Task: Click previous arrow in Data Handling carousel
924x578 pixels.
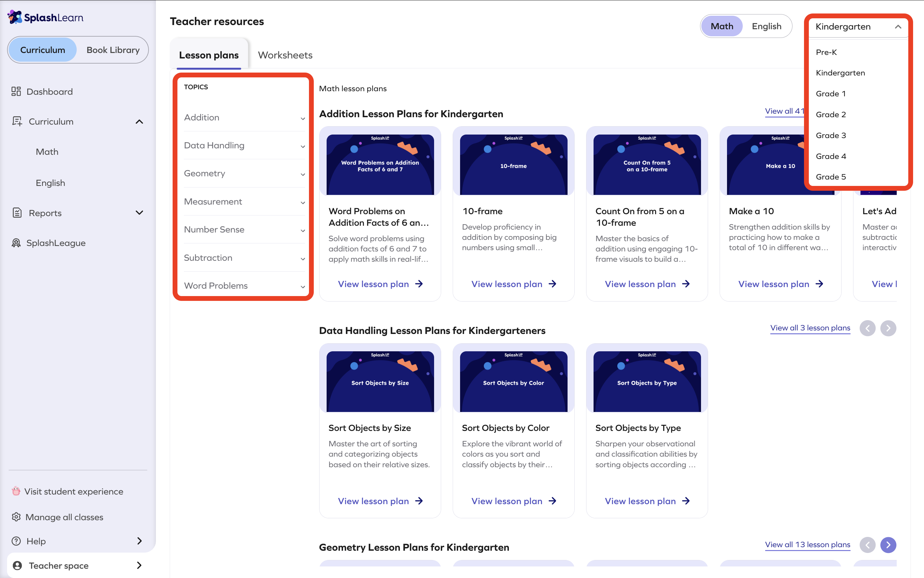Action: click(868, 328)
